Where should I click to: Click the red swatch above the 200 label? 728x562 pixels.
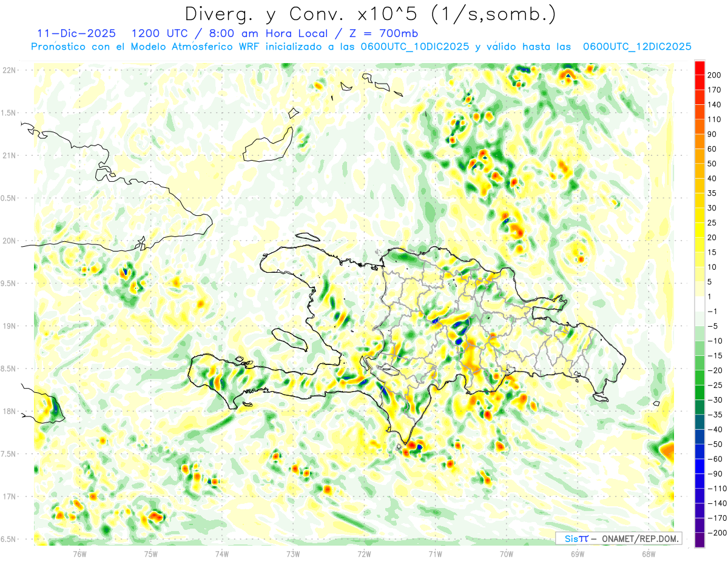[699, 68]
